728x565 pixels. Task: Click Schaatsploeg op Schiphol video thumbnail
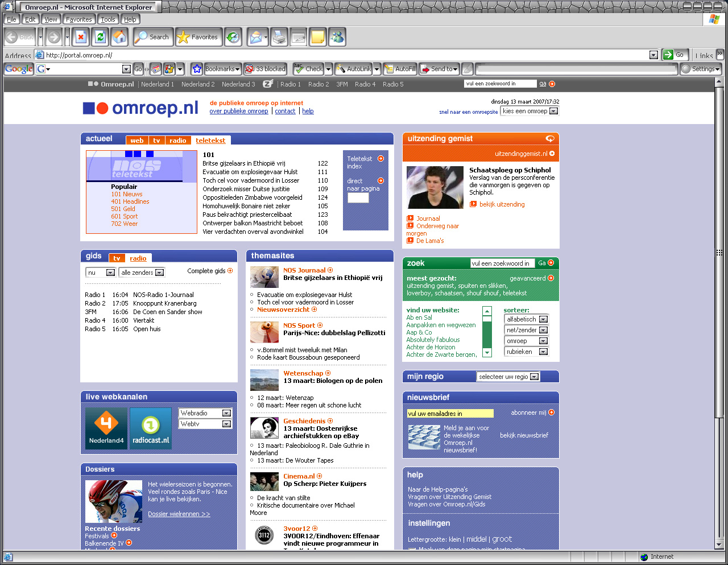(x=435, y=188)
